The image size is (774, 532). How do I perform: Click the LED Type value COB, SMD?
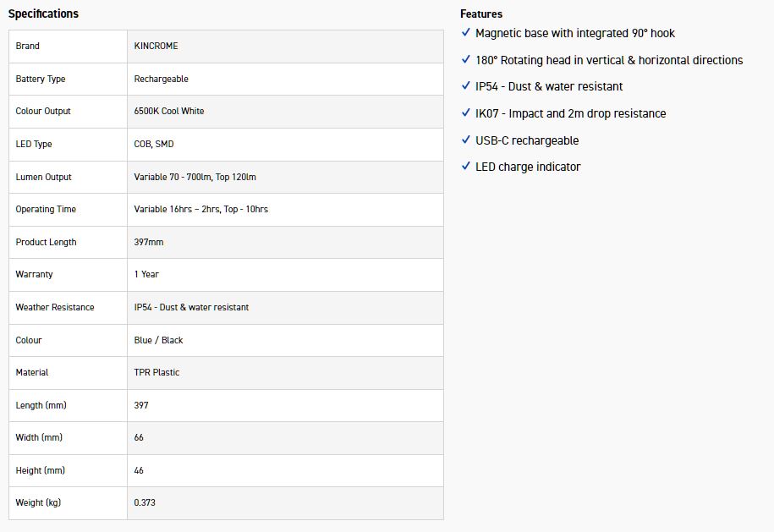tap(154, 144)
